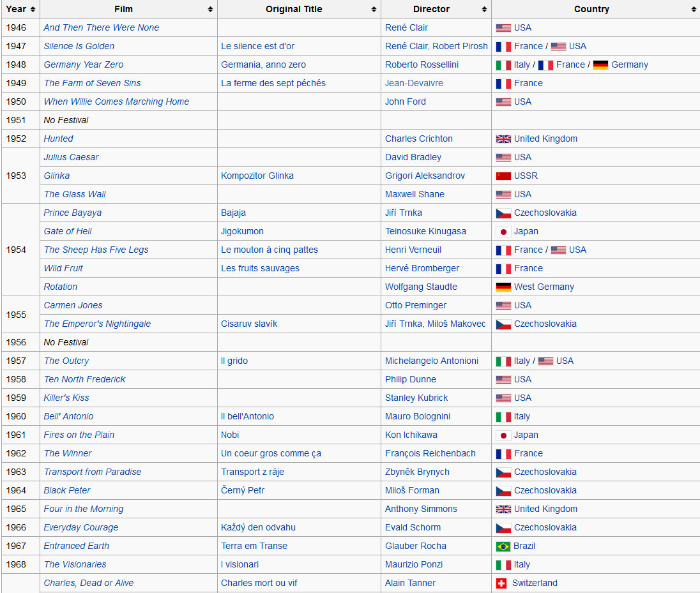The width and height of the screenshot is (700, 593).
Task: Open the Germany Year Zero film link
Action: [x=84, y=64]
